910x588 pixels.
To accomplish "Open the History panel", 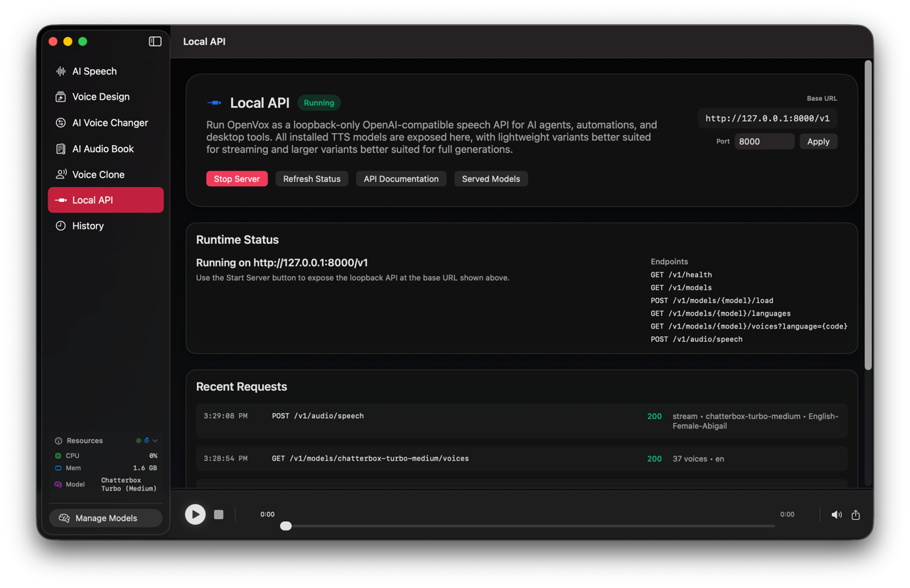I will [88, 225].
